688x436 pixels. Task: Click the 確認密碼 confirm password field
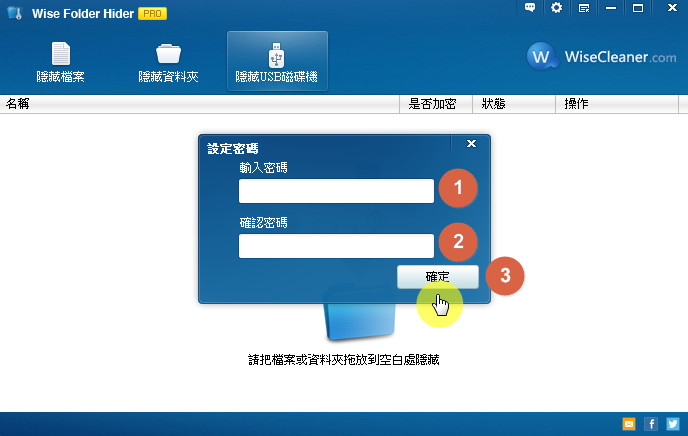336,246
